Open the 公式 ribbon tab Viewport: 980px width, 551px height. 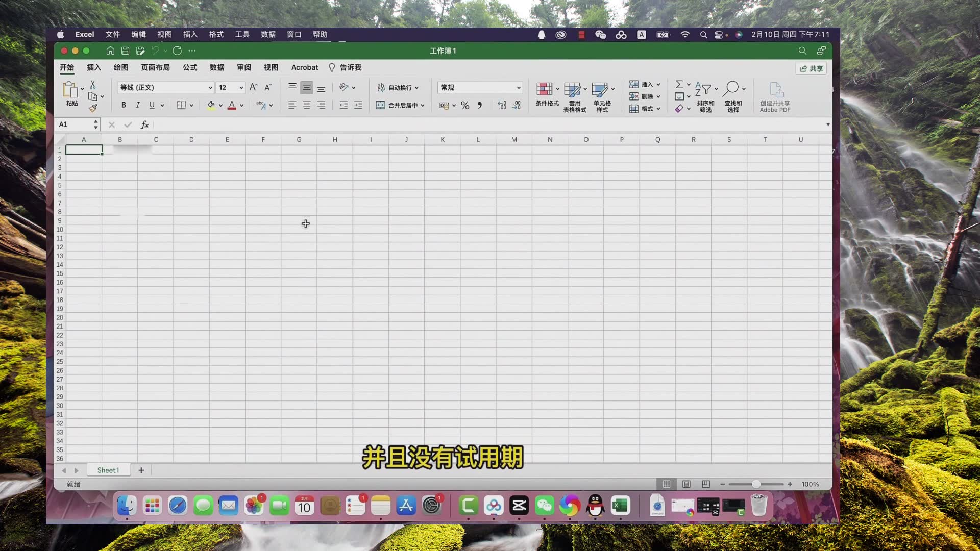[x=190, y=67]
